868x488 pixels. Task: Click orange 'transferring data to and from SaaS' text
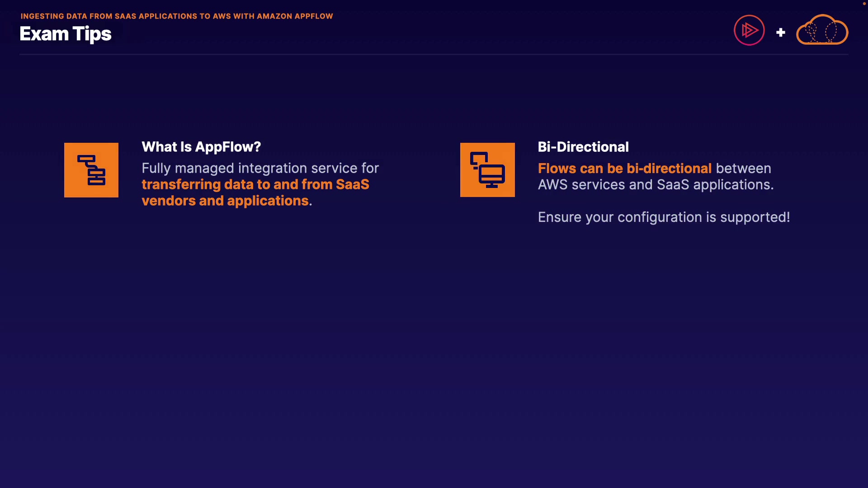(x=255, y=184)
